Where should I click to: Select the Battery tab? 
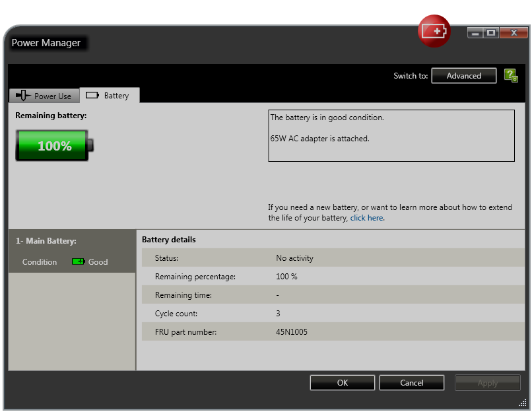(110, 95)
